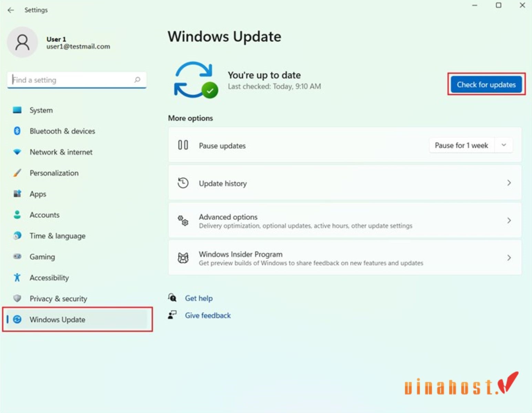This screenshot has height=413, width=532.
Task: Expand Advanced options with its chevron
Action: pyautogui.click(x=509, y=220)
